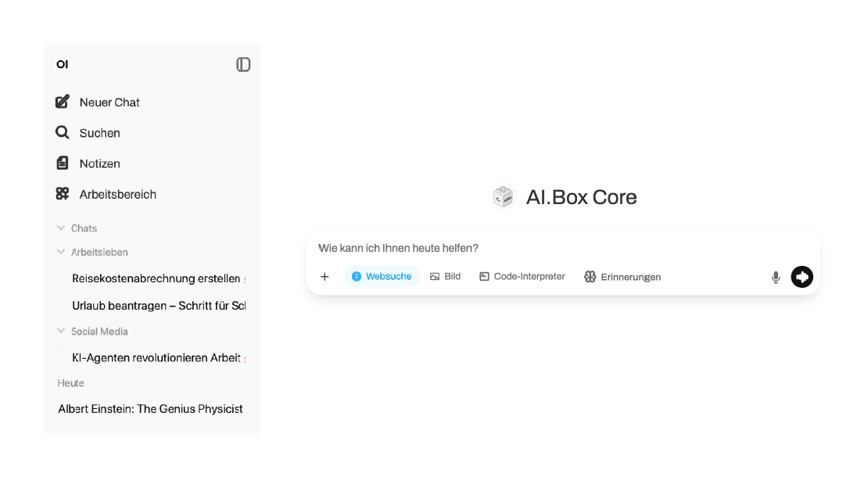Toggle the Websuche option off

click(382, 277)
